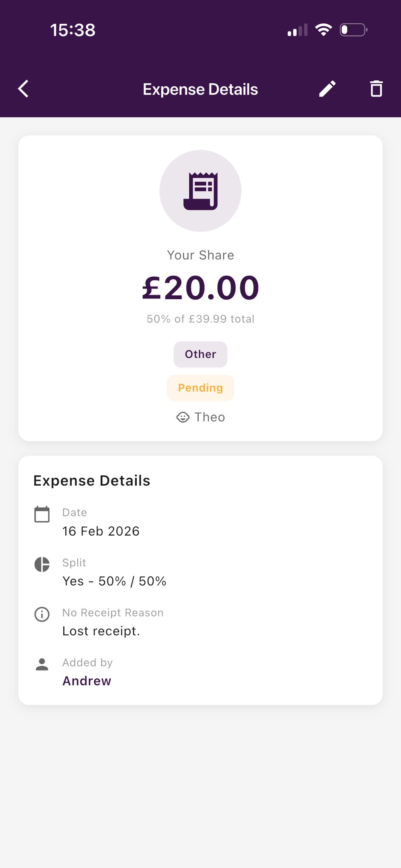Tap the receipt icon in circle
401x868 pixels.
[200, 191]
